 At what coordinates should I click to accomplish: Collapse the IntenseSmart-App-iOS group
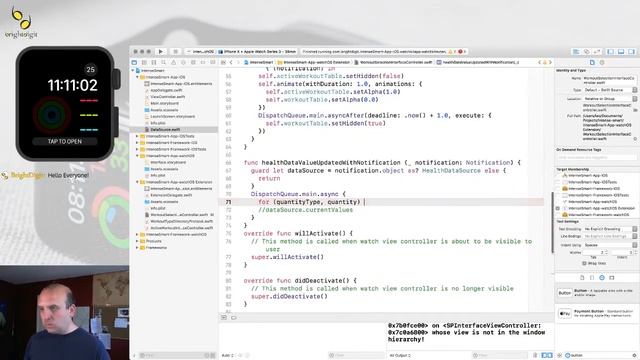pyautogui.click(x=138, y=77)
